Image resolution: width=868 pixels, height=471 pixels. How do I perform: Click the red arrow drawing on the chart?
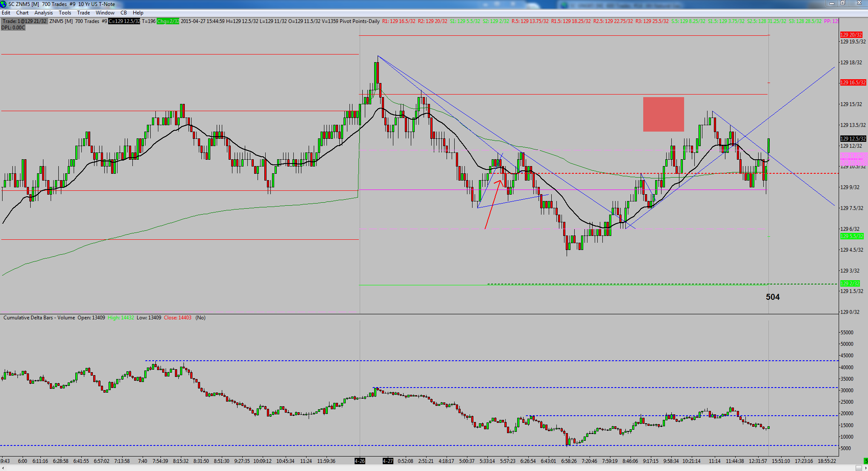pos(492,205)
